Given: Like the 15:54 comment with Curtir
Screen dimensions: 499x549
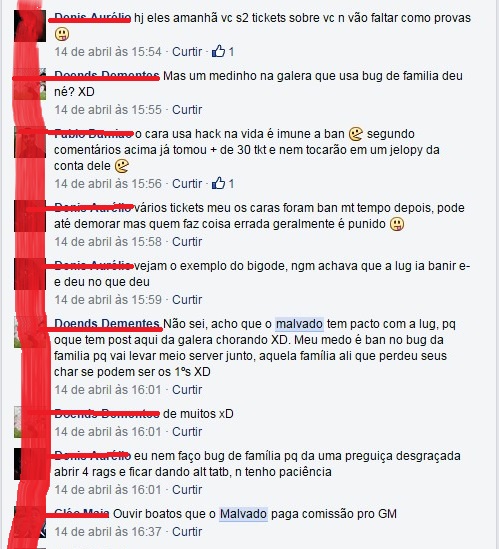Looking at the screenshot, I should point(187,52).
